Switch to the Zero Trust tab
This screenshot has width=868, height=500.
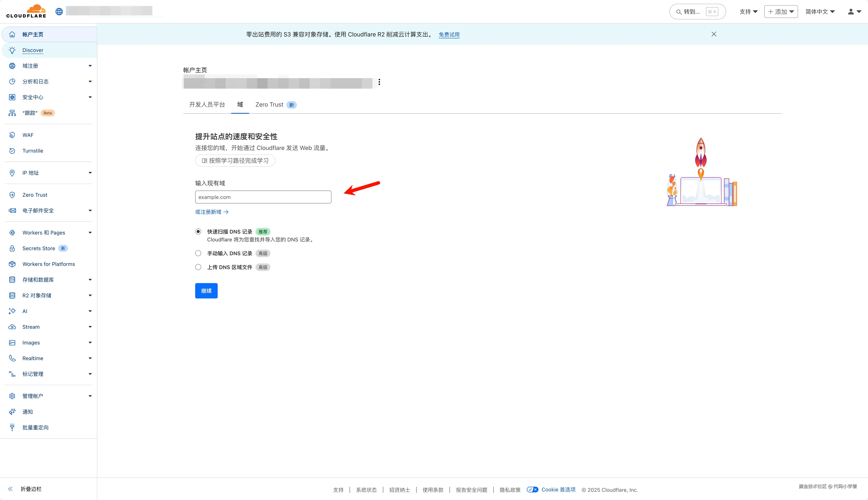(x=269, y=105)
